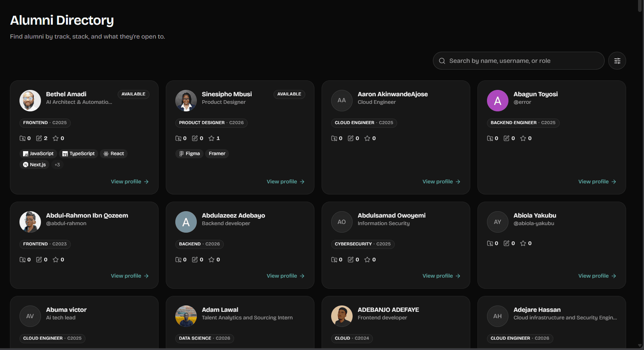Click Abdulazeez Adebayo's posts count icon
The height and width of the screenshot is (350, 644).
[x=195, y=260]
